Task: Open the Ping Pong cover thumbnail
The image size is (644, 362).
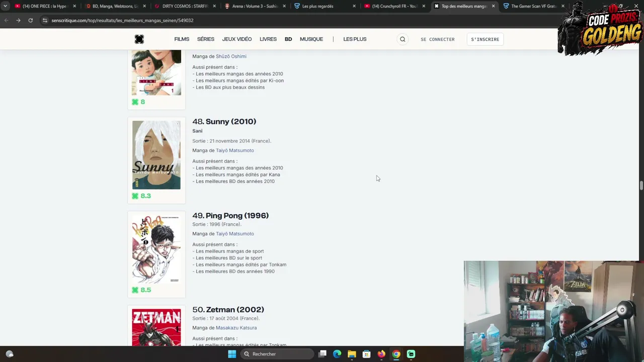Action: pos(156,249)
